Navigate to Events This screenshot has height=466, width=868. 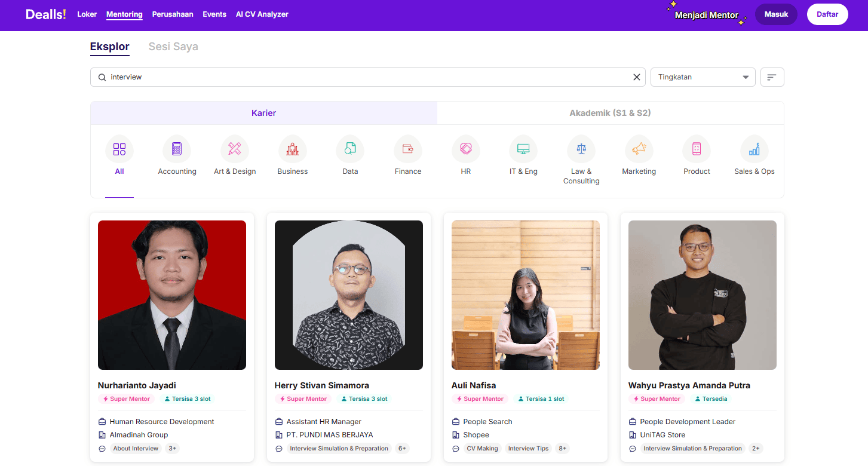point(214,14)
